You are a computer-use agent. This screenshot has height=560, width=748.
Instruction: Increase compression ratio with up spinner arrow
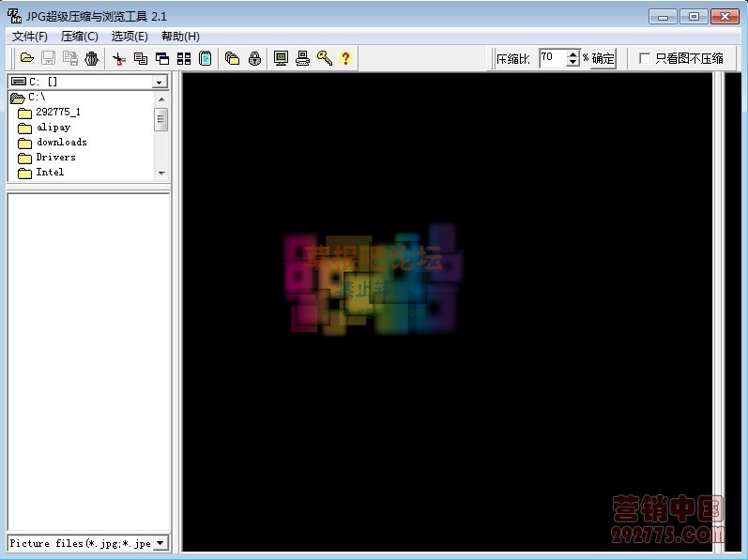[572, 54]
